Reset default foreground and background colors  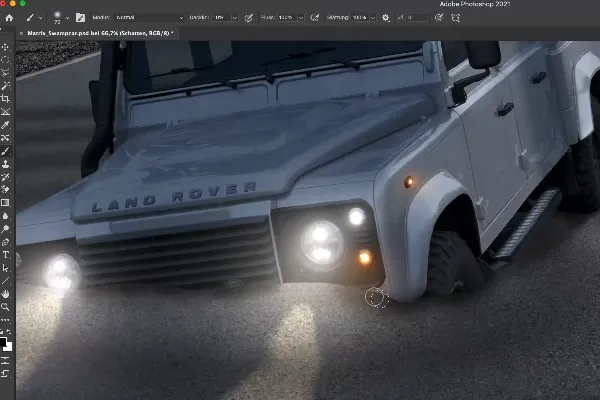coord(2,332)
